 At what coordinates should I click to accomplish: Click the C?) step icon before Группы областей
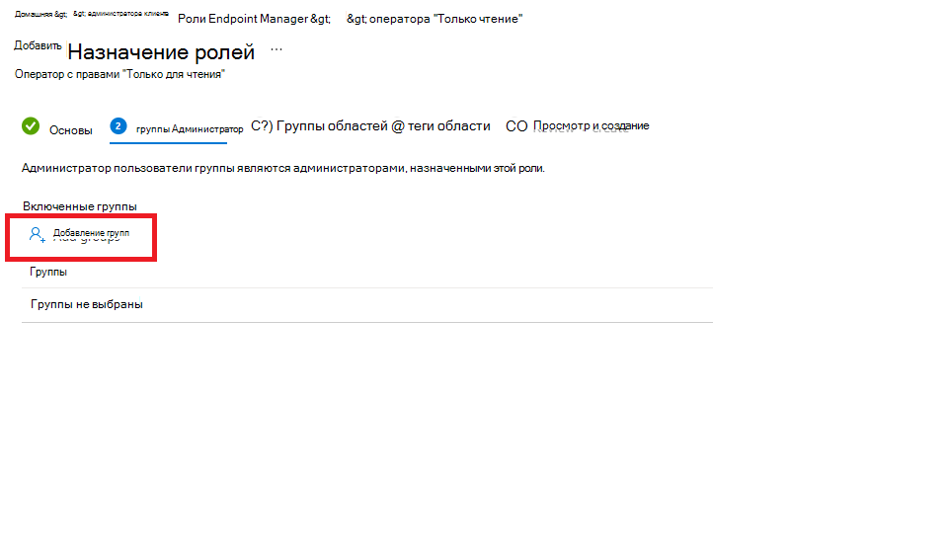[262, 125]
